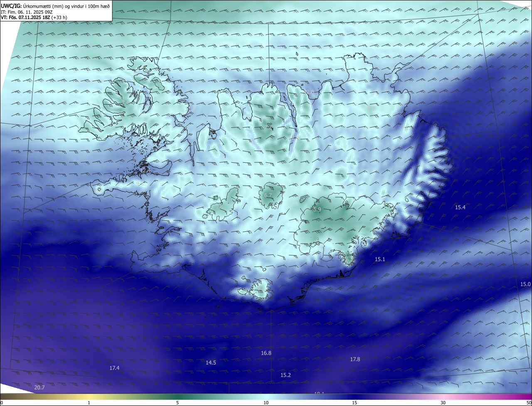The width and height of the screenshot is (532, 406).
Task: Click the colorbar tick label 50
Action: click(529, 403)
